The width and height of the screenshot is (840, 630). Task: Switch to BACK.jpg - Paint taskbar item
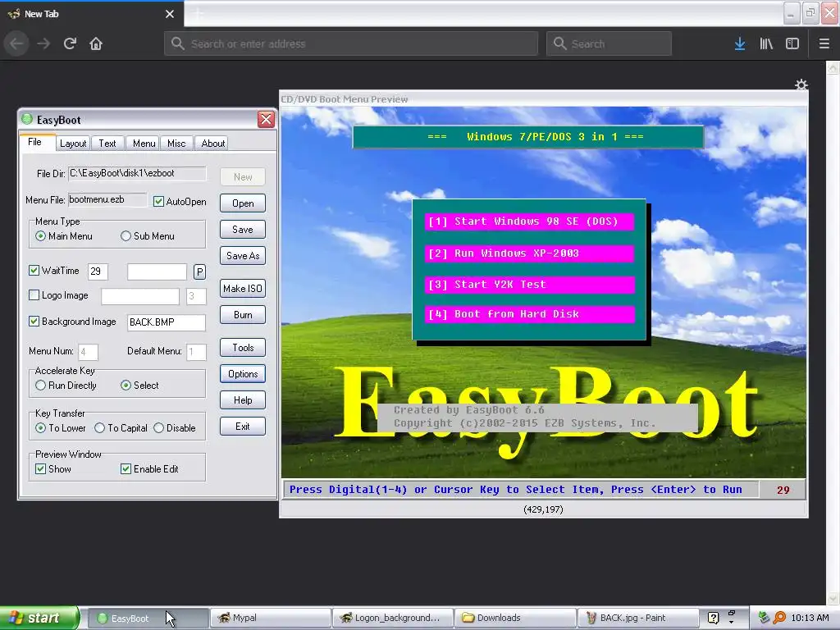click(637, 619)
